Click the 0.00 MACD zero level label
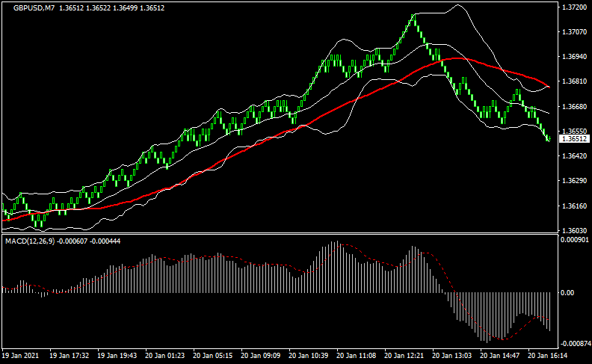The width and height of the screenshot is (592, 364). click(x=567, y=293)
